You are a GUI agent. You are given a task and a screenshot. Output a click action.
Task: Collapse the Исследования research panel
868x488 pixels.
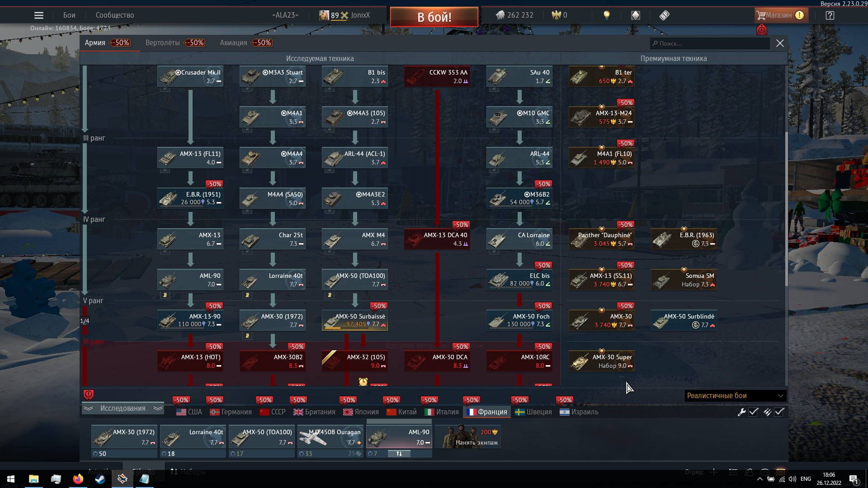[123, 408]
